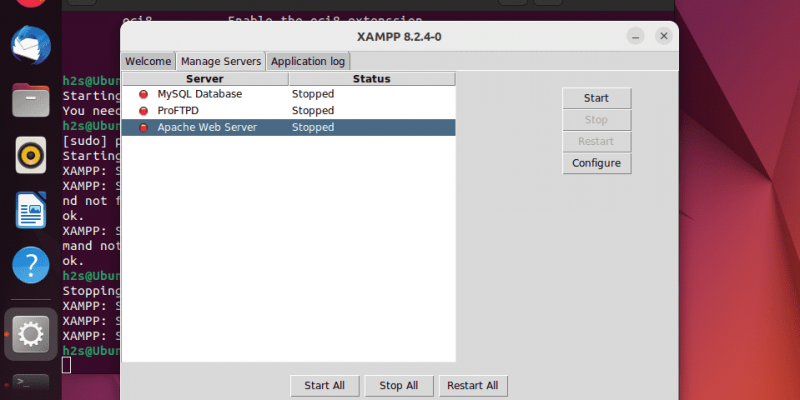Select the Apache Web Server row
800x400 pixels.
click(288, 128)
